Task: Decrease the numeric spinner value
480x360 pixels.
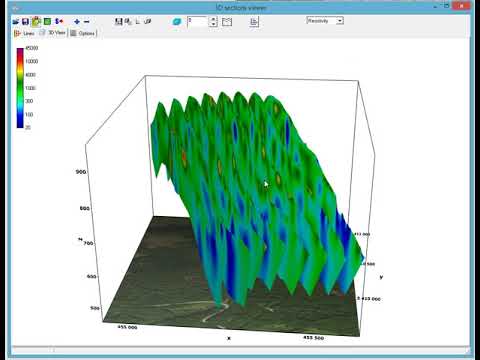Action: pos(214,24)
